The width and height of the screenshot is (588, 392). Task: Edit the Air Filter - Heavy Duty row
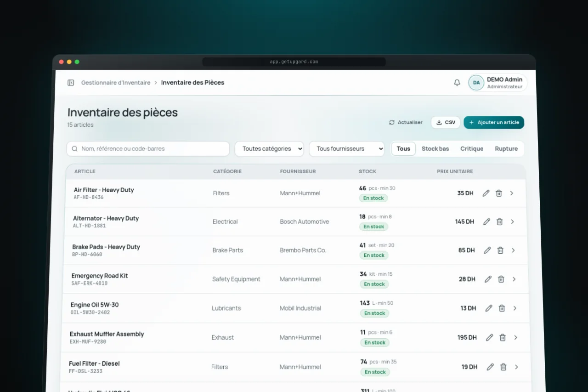(x=486, y=193)
